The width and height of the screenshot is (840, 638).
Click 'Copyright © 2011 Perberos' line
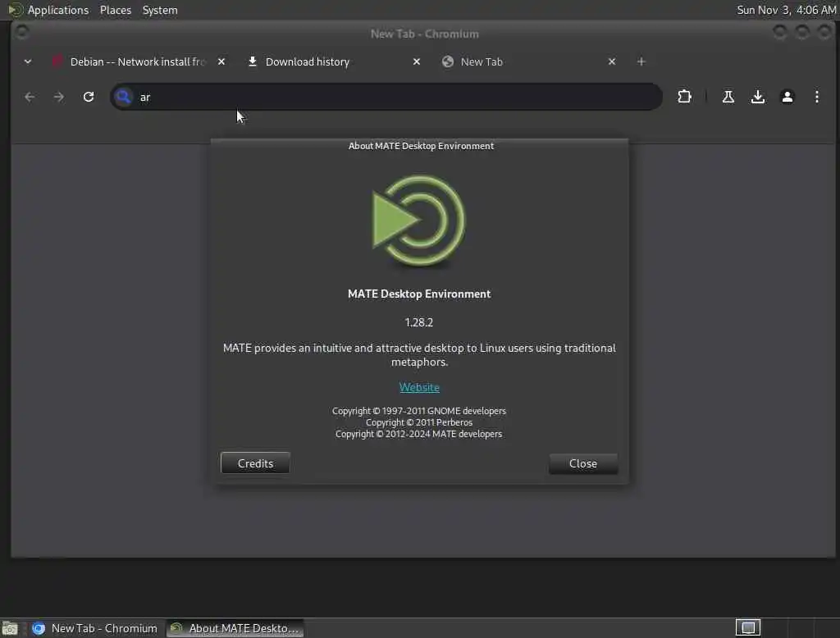419,422
